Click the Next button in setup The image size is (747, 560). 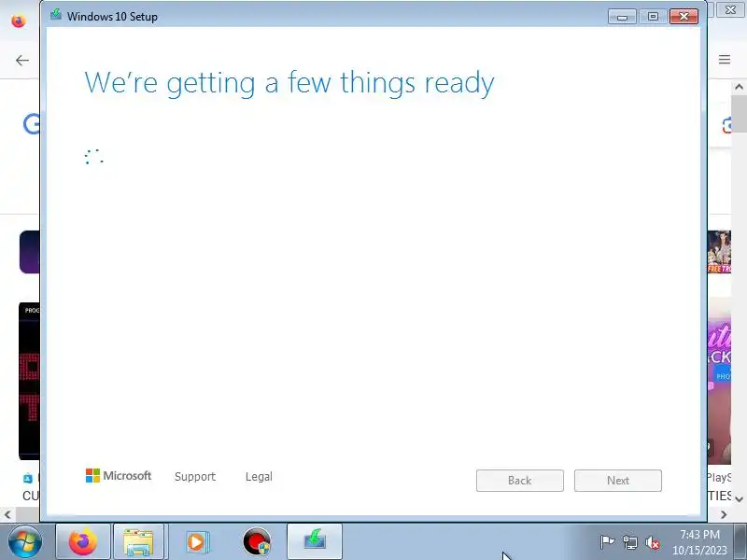(x=618, y=481)
